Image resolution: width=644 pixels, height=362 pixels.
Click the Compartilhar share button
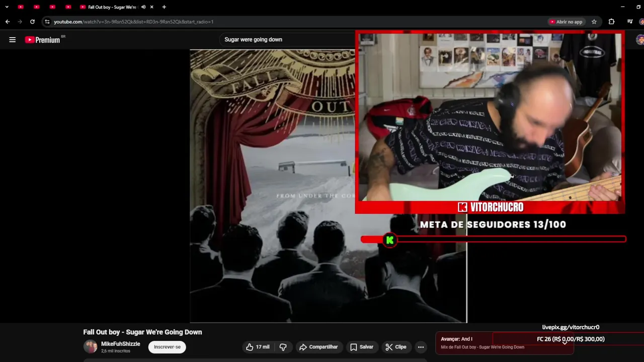[x=318, y=347]
